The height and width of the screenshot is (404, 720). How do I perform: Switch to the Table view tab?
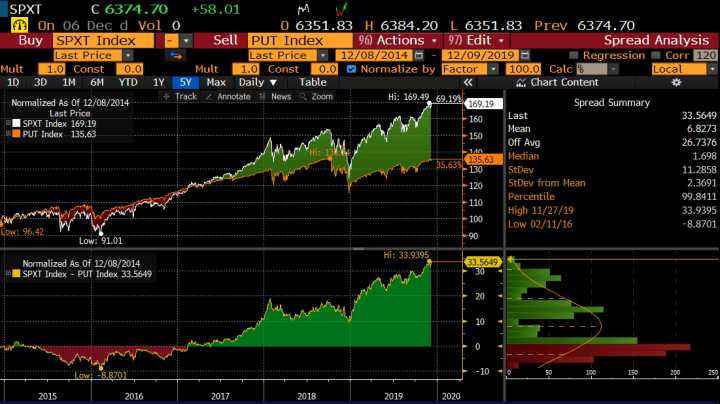(x=312, y=83)
